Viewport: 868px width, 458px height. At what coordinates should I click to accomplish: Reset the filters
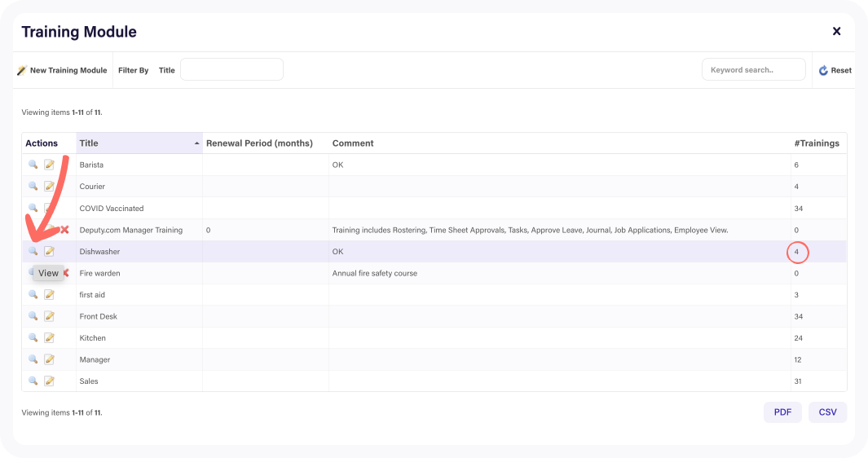click(835, 70)
